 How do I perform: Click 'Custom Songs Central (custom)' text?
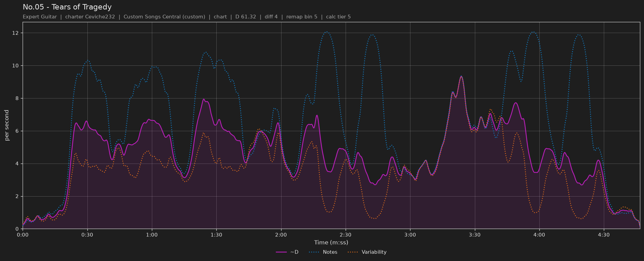click(164, 17)
